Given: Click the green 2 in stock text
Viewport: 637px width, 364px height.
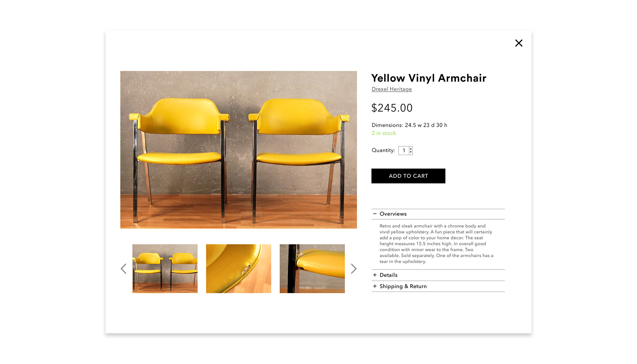Looking at the screenshot, I should tap(384, 133).
